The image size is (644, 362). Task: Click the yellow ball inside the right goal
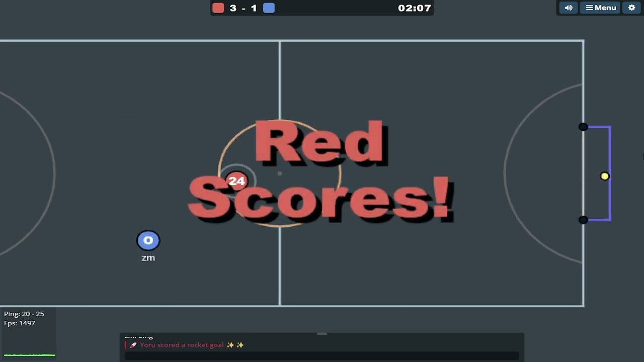pyautogui.click(x=605, y=176)
